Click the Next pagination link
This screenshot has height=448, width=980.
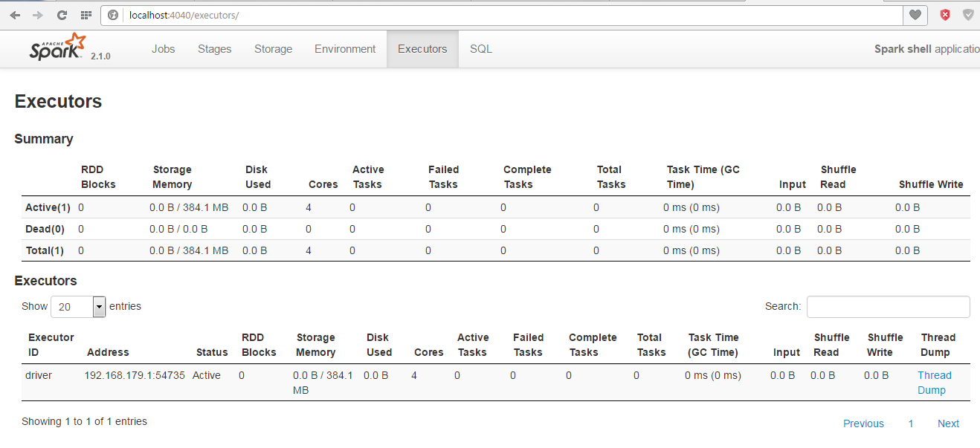point(948,423)
